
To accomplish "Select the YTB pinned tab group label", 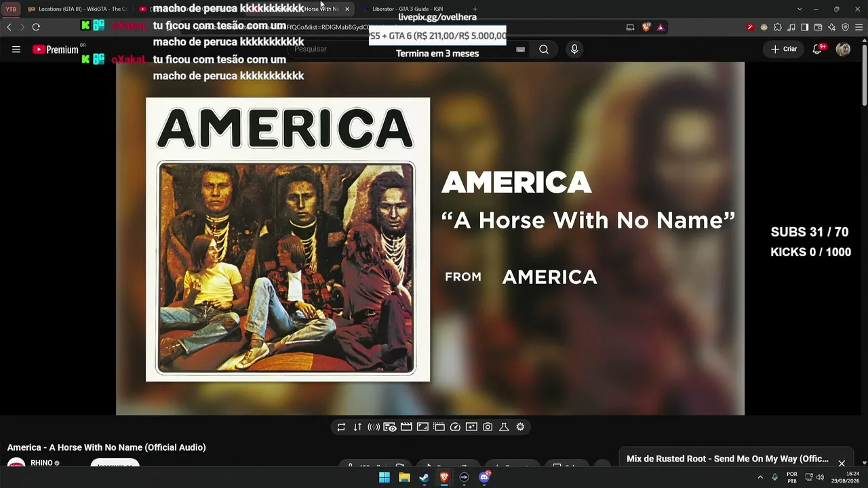I will [x=11, y=9].
